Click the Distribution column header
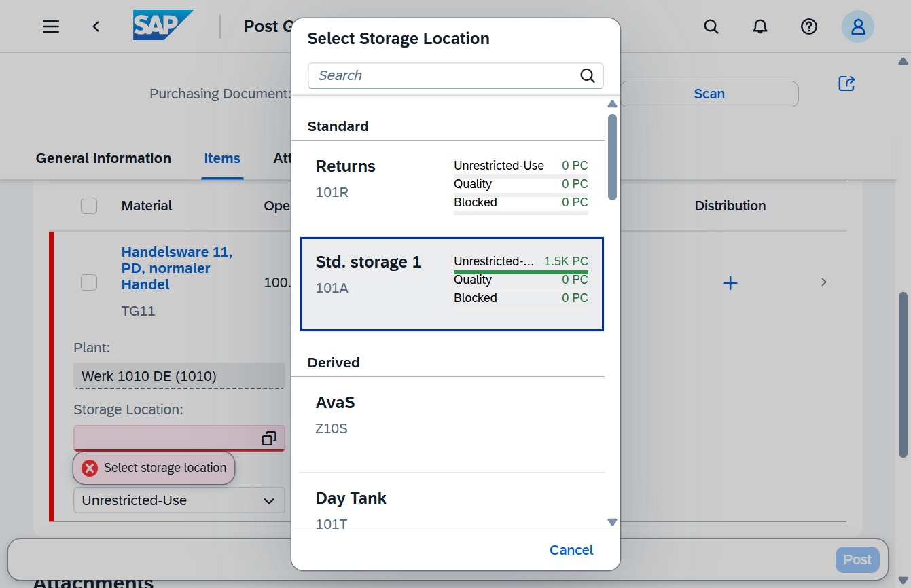Image resolution: width=911 pixels, height=588 pixels. pos(730,206)
